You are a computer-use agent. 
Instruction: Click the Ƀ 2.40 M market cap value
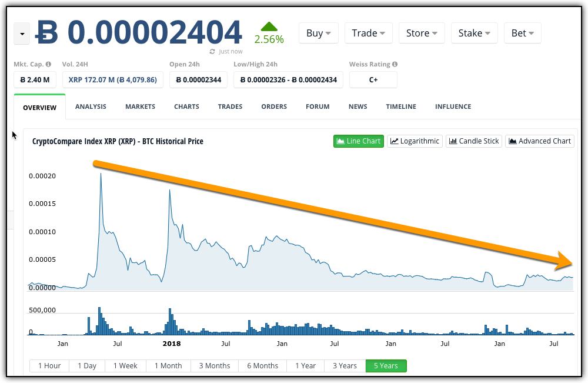tap(35, 79)
